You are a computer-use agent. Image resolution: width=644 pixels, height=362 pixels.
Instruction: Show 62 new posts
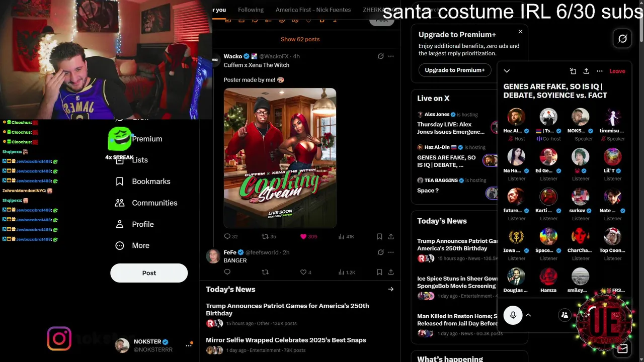pyautogui.click(x=300, y=39)
